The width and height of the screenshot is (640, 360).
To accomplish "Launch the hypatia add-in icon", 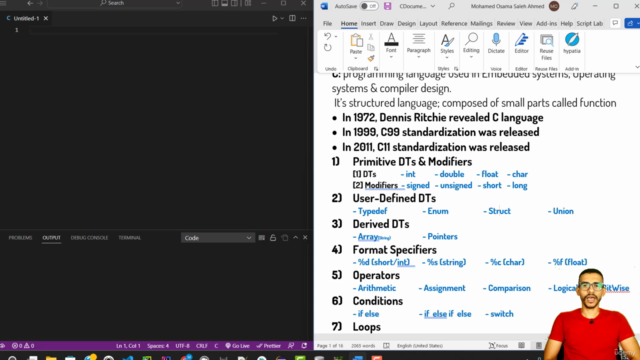I will click(572, 40).
